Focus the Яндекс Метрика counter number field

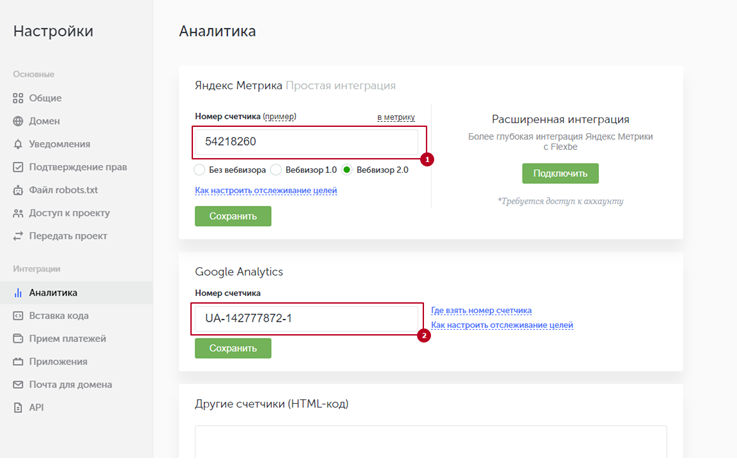pyautogui.click(x=306, y=142)
